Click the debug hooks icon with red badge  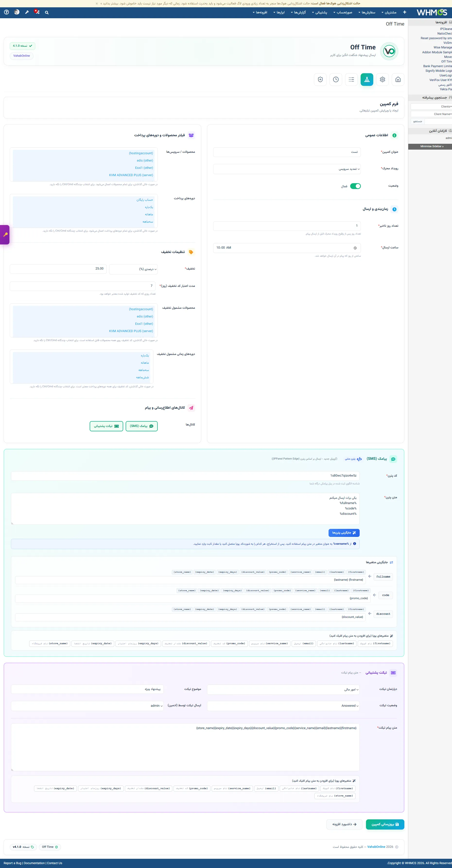(x=37, y=12)
